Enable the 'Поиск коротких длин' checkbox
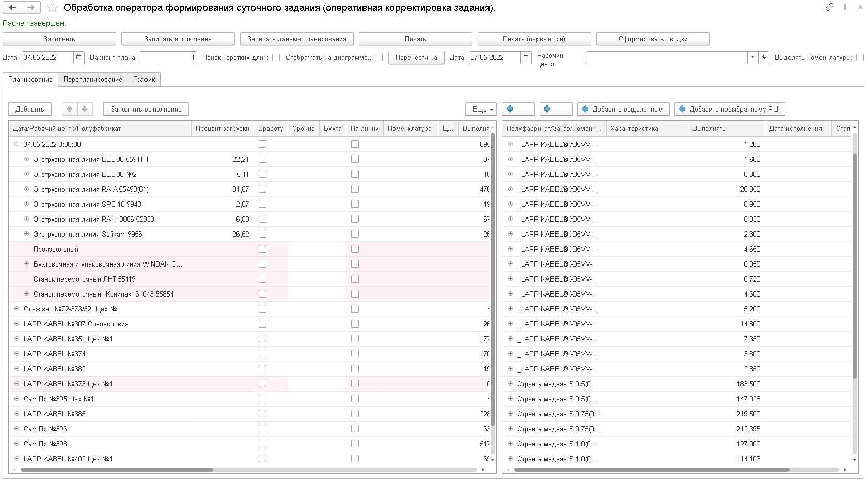 click(276, 58)
